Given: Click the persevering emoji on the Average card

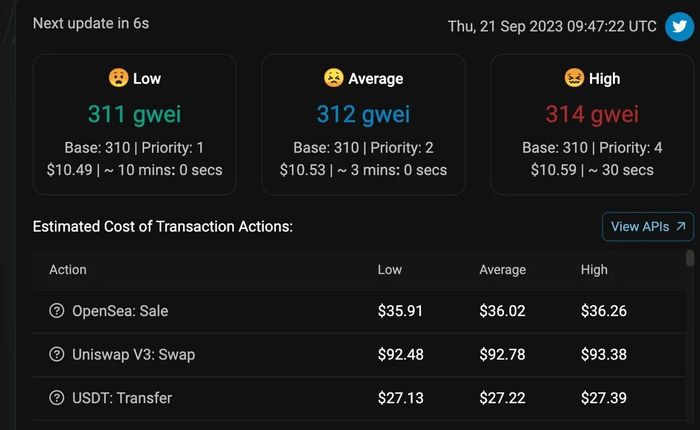Looking at the screenshot, I should coord(333,78).
